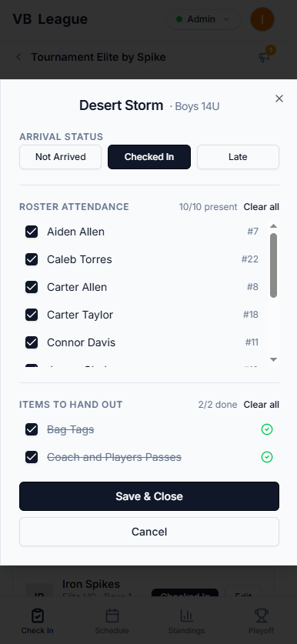Set arrival status to Late

point(238,157)
